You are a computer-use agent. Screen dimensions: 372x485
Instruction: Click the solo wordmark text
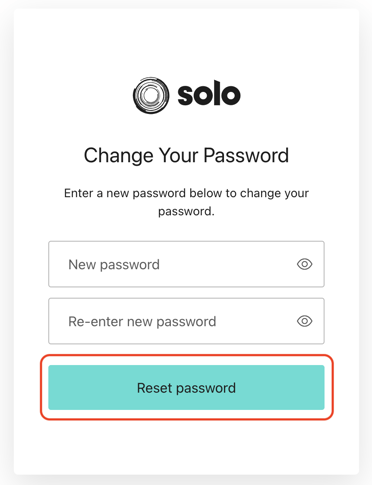209,94
